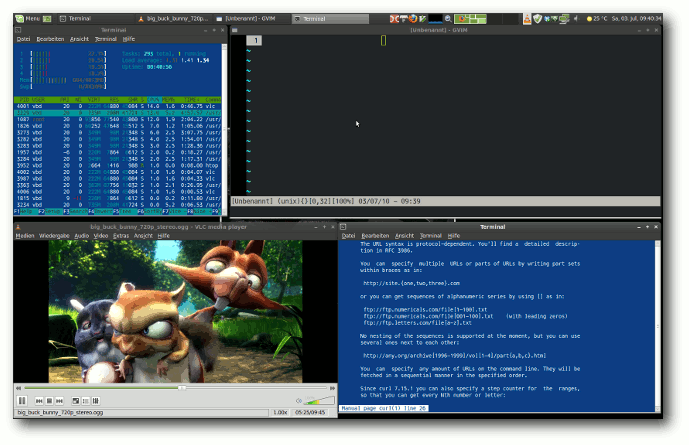Image resolution: width=689 pixels, height=445 pixels.
Task: Open Terminal menu in htop Terminal window
Action: tap(106, 39)
